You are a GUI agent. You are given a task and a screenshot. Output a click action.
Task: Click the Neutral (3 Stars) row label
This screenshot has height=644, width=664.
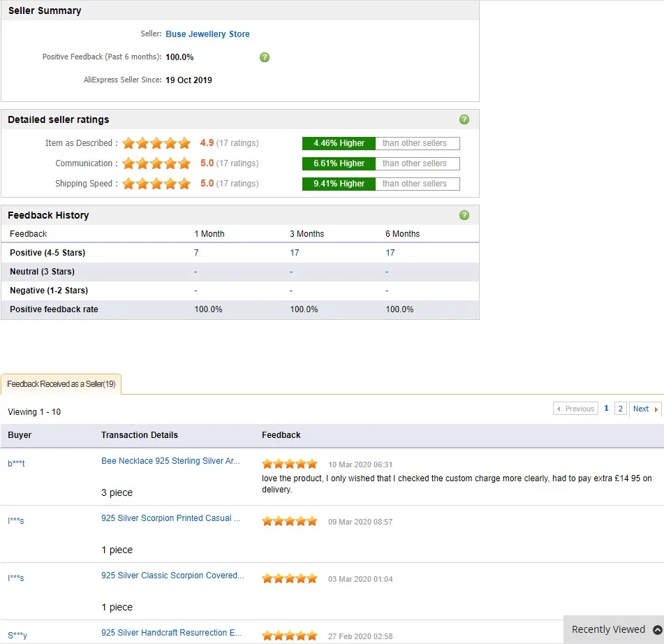(42, 272)
